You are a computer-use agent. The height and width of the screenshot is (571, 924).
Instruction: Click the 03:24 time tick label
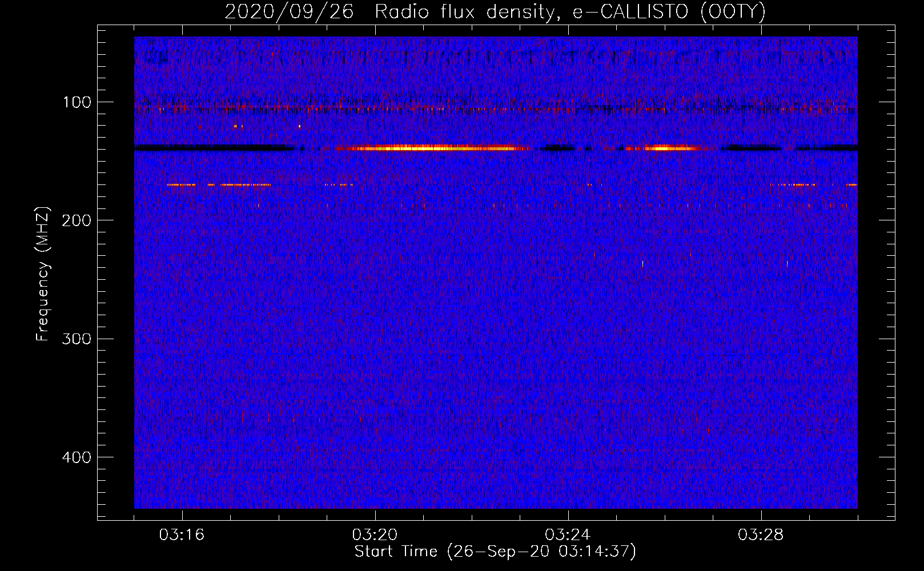[568, 535]
